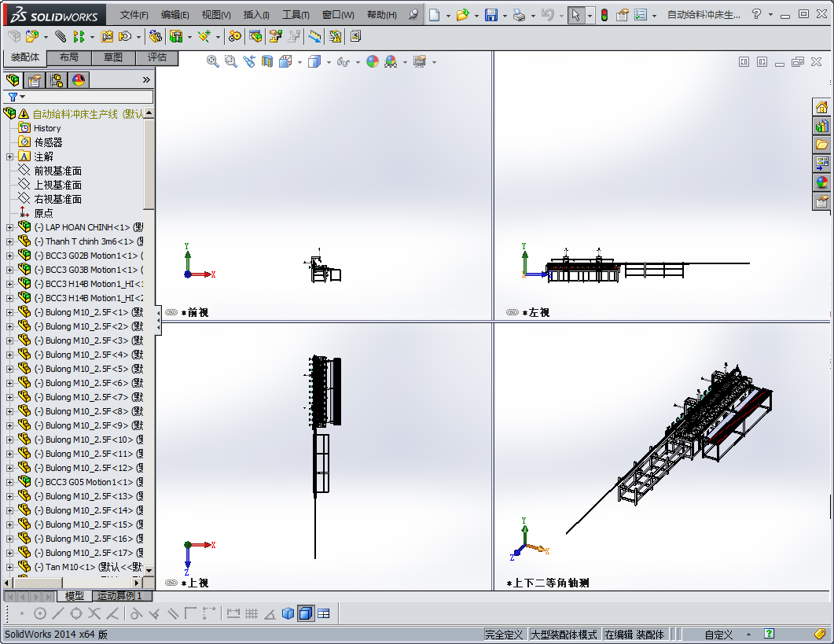Click the Bill of Materials icon
The height and width of the screenshot is (644, 834).
pos(255,36)
